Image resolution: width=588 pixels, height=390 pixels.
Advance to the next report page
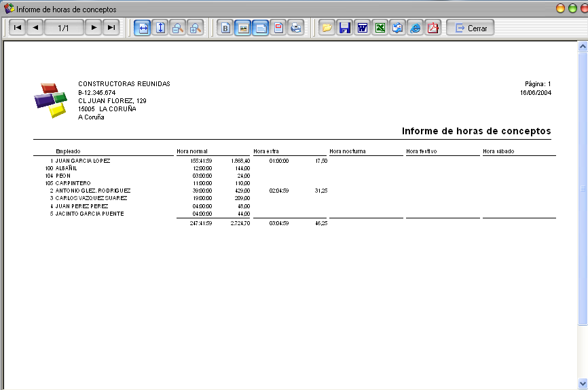coord(94,28)
